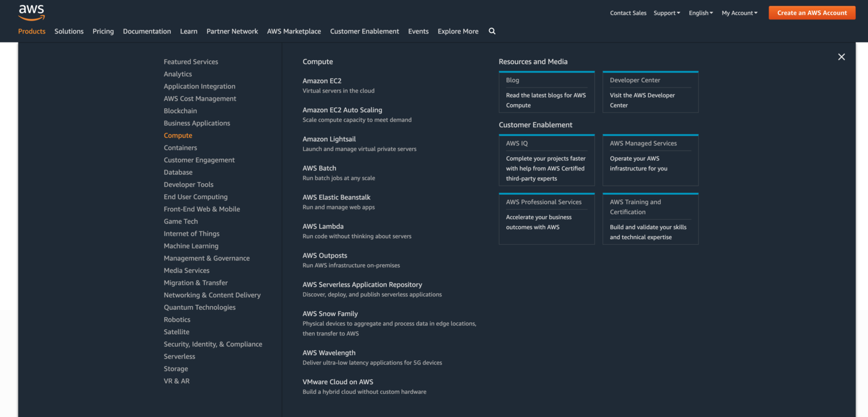Click the Create an AWS Account button
This screenshot has height=417, width=868.
pyautogui.click(x=811, y=12)
